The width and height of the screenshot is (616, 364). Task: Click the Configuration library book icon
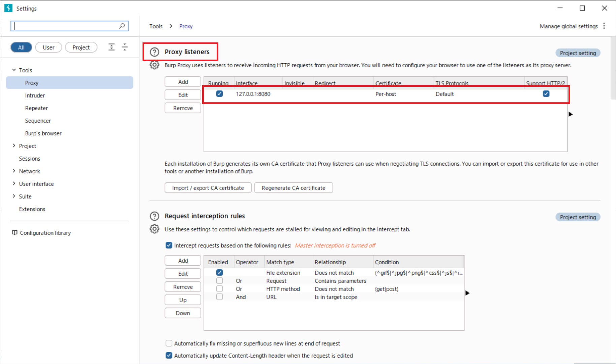(14, 233)
